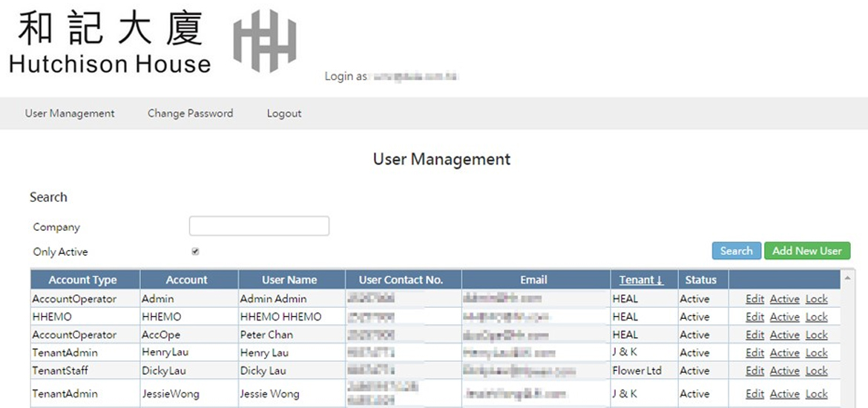The image size is (868, 408).
Task: Open the Change Password menu item
Action: [x=190, y=113]
